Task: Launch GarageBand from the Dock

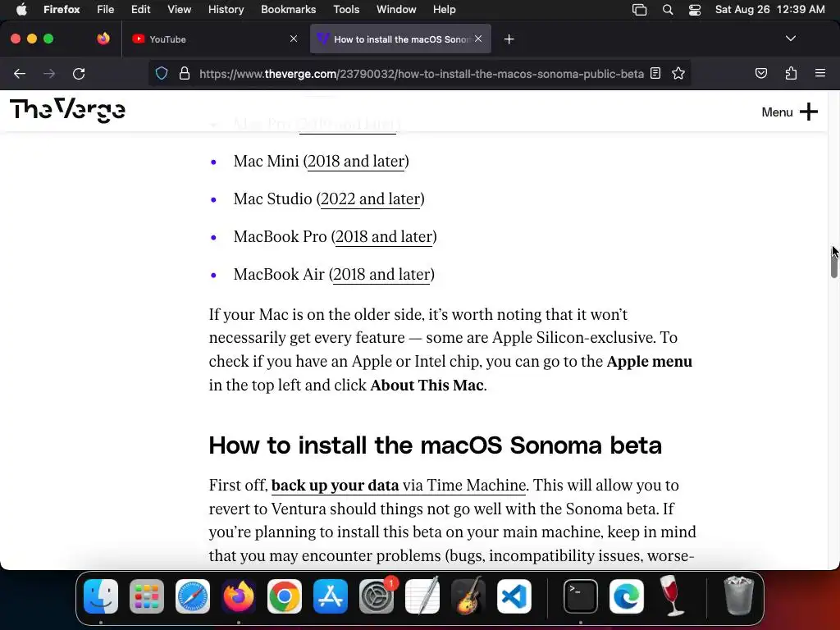Action: (468, 596)
